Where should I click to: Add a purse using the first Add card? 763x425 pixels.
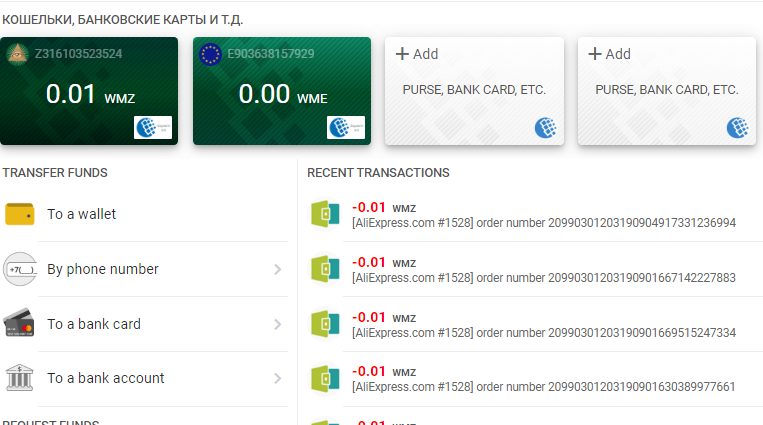click(x=474, y=91)
